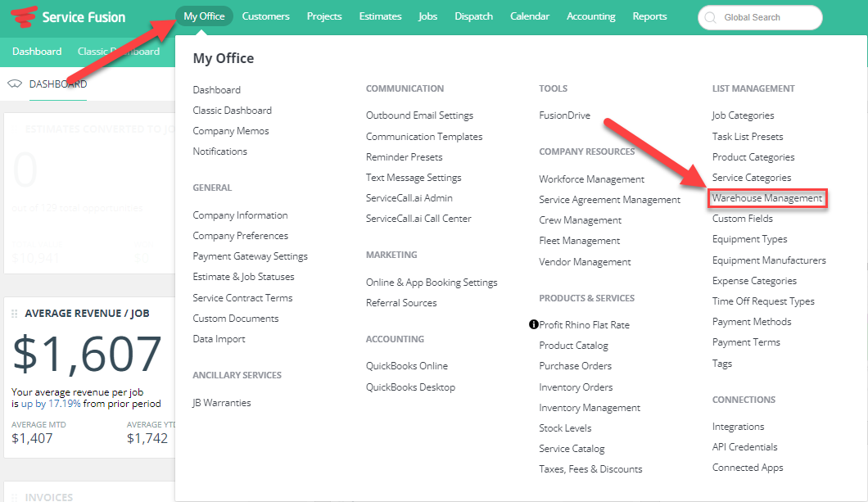Open Vendor Management
Image resolution: width=868 pixels, height=502 pixels.
coord(585,262)
